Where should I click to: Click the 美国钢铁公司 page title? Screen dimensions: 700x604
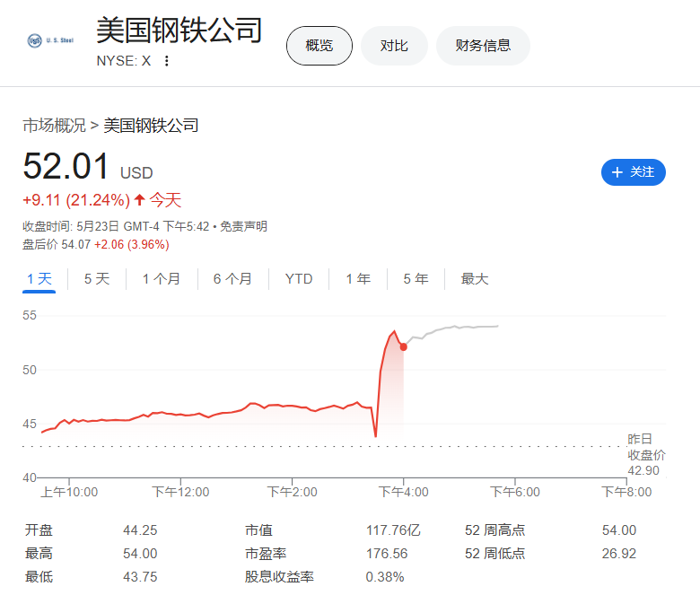(179, 31)
